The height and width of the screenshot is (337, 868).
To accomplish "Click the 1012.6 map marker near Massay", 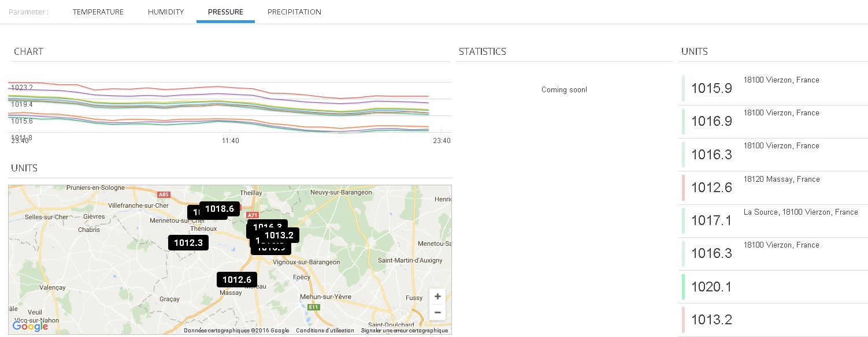I will point(236,280).
